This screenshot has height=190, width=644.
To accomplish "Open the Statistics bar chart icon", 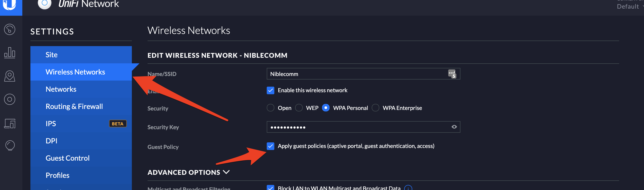I will (x=10, y=53).
